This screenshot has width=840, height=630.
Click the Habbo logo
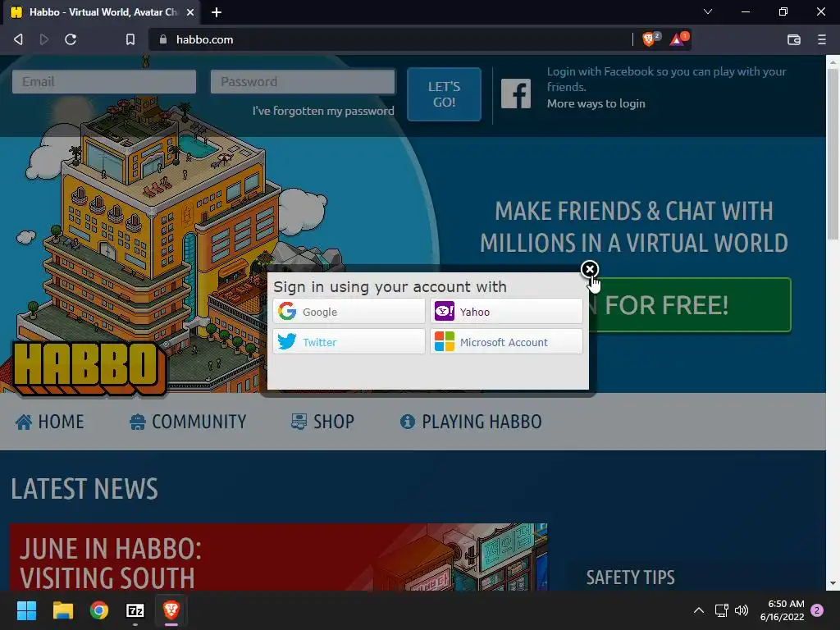pos(89,368)
